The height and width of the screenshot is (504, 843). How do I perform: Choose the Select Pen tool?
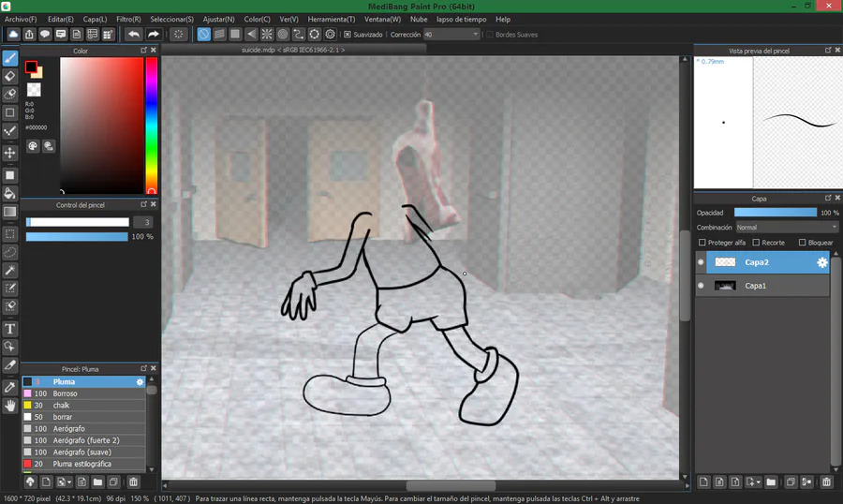(x=9, y=289)
